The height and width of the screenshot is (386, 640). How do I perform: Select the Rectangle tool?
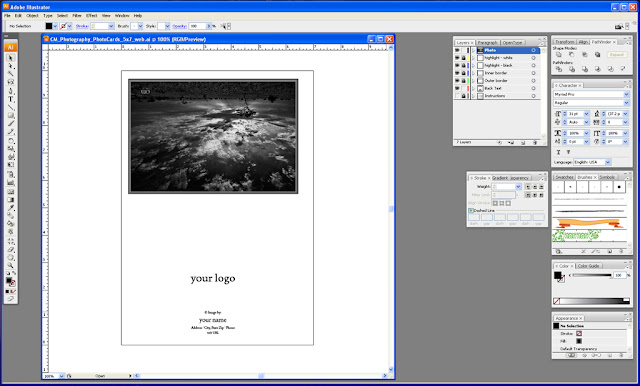(11, 116)
